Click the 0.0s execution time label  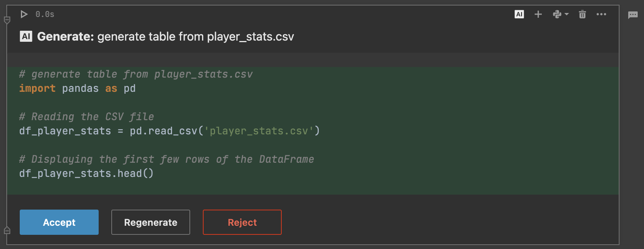[x=45, y=15]
